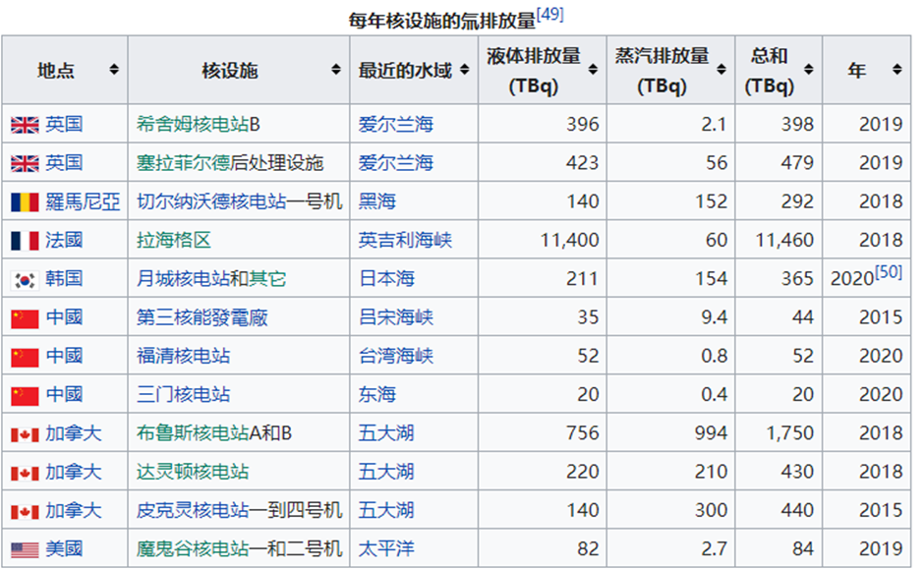The image size is (924, 569).
Task: Open the 福清核电站 link
Action: point(183,356)
